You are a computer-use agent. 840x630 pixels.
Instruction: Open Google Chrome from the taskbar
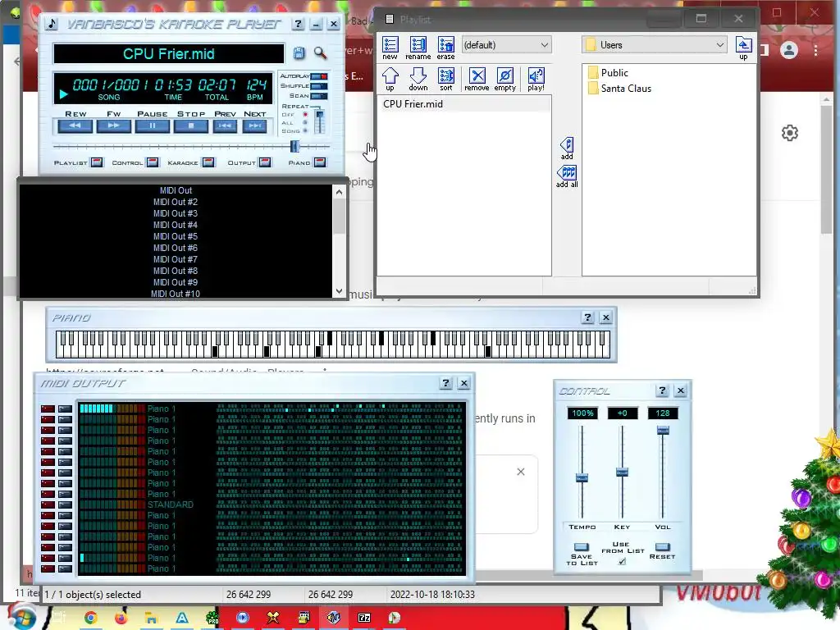tap(90, 618)
